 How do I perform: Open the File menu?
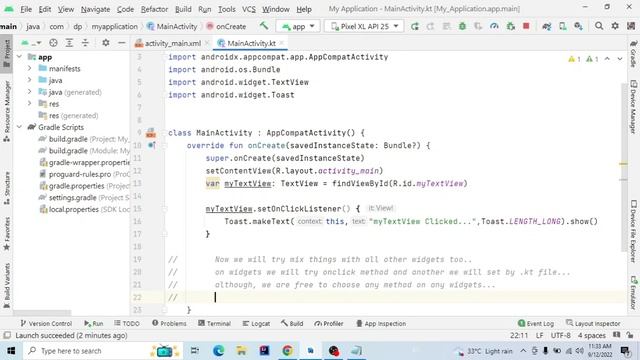pos(26,9)
